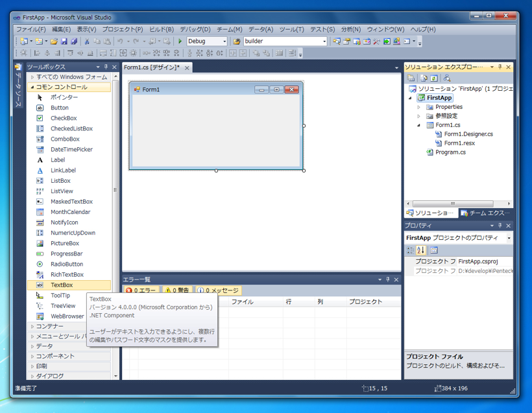Toggle the 0 警告 warnings filter
Screen dimensions: 532x413
pos(176,290)
